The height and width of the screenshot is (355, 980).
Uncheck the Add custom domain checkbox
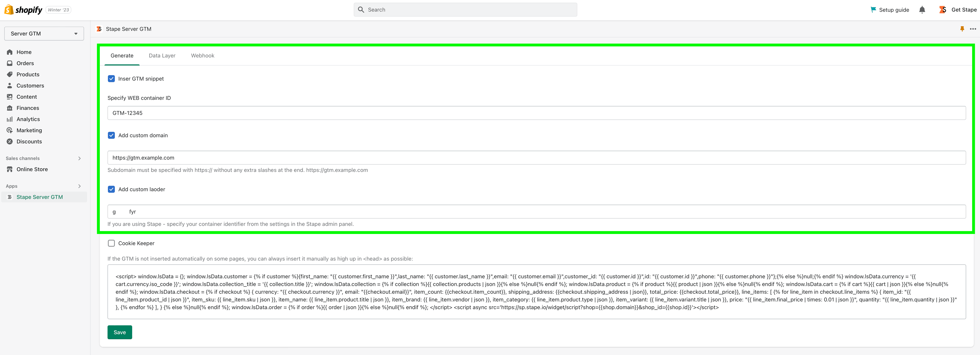[112, 135]
